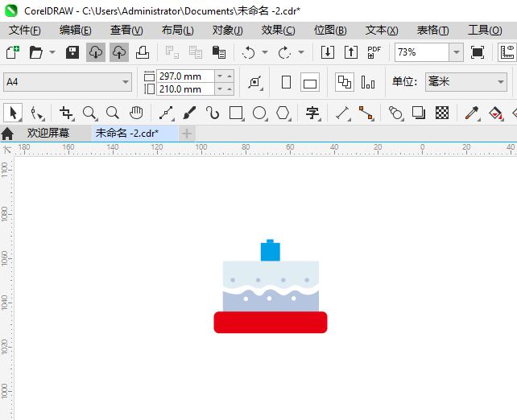Select the Freehand curve tool
The width and height of the screenshot is (517, 420).
[x=167, y=113]
